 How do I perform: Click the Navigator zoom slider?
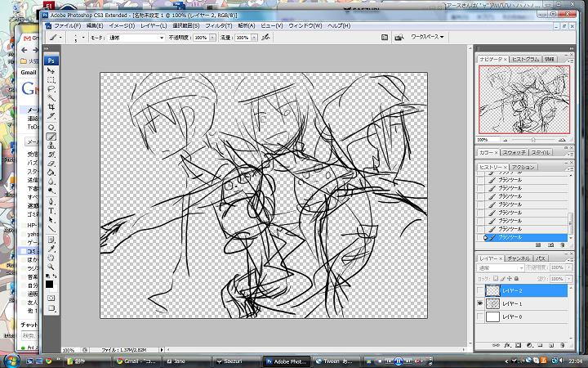point(533,140)
